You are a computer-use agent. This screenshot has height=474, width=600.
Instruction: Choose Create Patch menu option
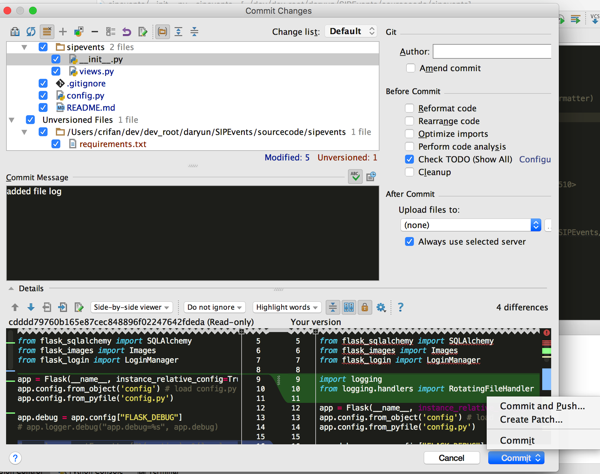tap(531, 420)
